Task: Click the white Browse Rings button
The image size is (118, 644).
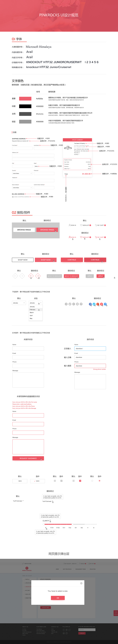Action: click(24, 230)
